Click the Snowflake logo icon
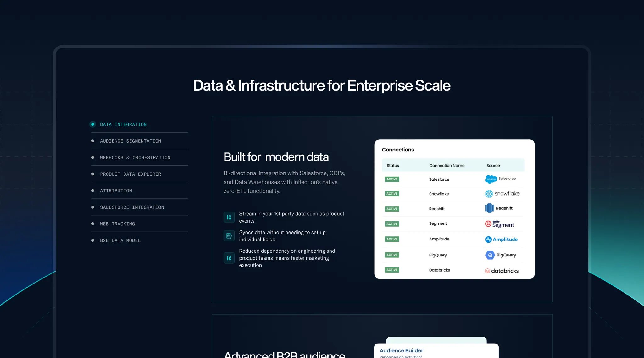Screen dimensions: 644x358 point(489,194)
